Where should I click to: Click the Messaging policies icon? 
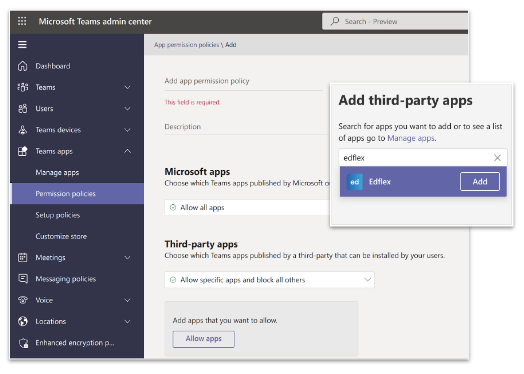pyautogui.click(x=23, y=278)
